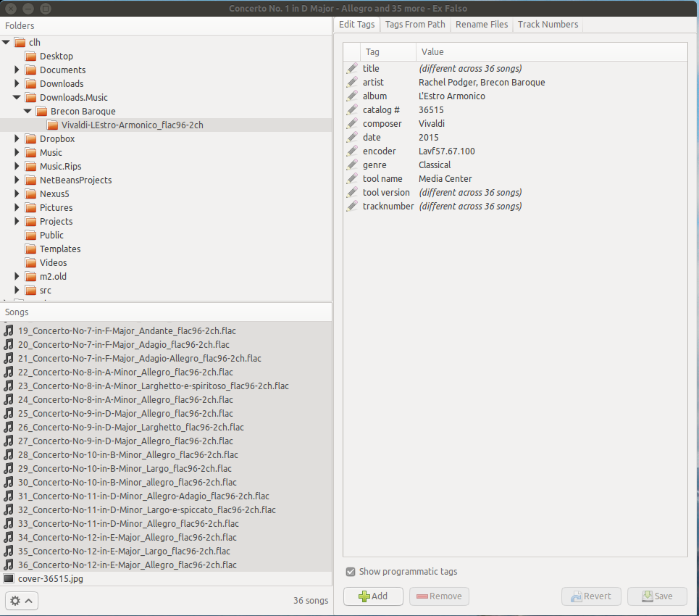Switch to the Tags From Path tab
Image resolution: width=699 pixels, height=616 pixels.
pos(415,25)
